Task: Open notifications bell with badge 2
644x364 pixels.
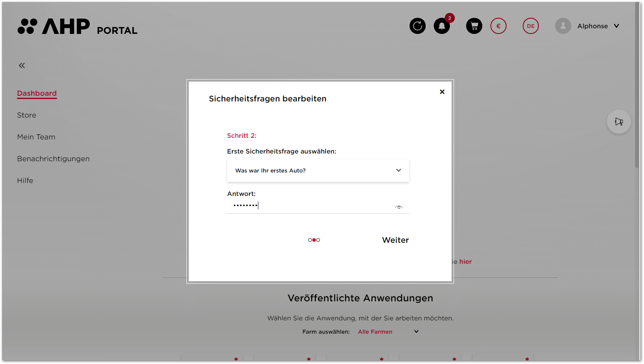Action: pyautogui.click(x=442, y=26)
